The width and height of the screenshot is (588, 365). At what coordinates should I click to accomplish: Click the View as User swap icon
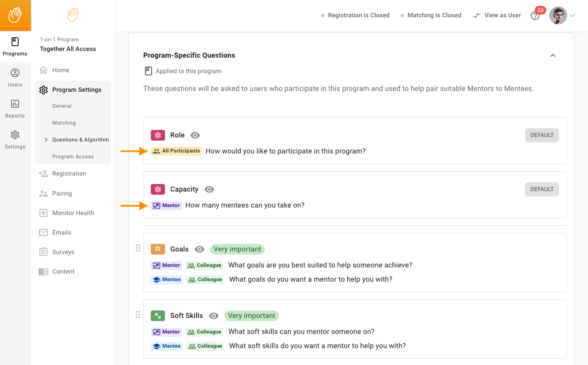(477, 16)
